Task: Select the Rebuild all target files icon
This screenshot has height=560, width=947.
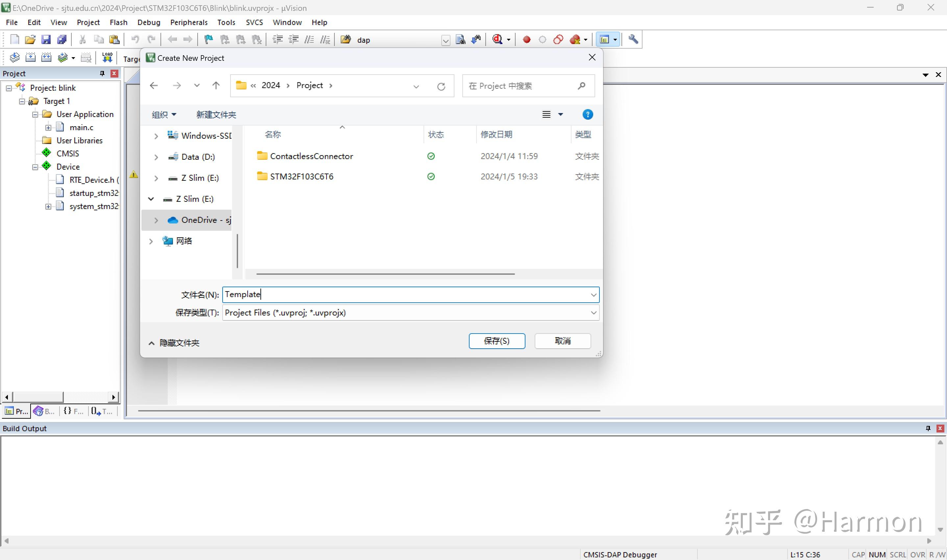Action: coord(46,58)
